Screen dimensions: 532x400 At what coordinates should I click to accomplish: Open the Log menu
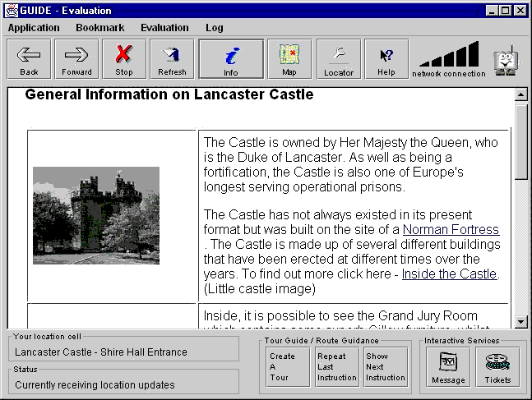point(215,28)
